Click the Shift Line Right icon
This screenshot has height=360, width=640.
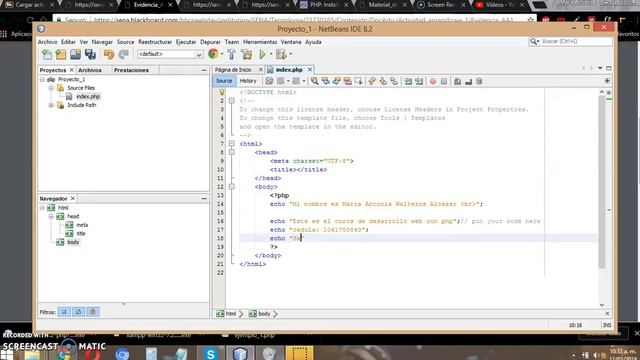point(419,81)
